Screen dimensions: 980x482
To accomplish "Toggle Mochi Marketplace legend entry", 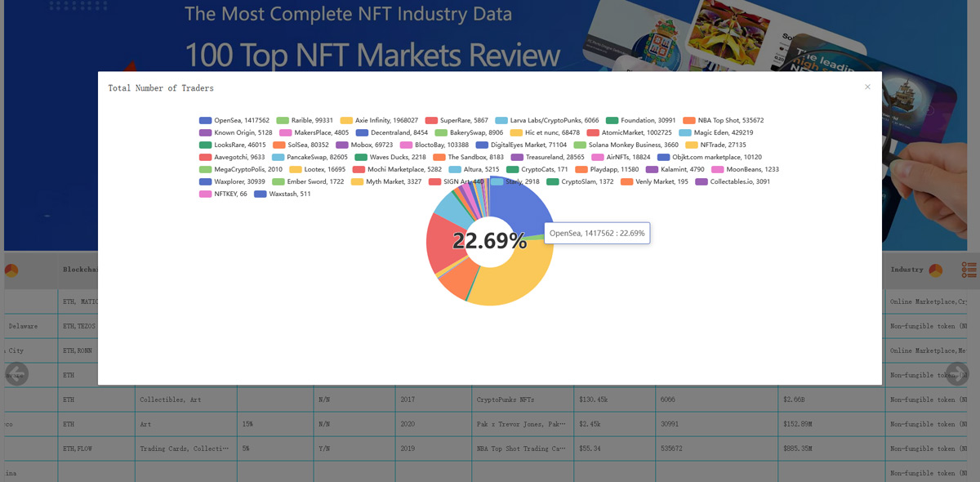I will pos(397,169).
